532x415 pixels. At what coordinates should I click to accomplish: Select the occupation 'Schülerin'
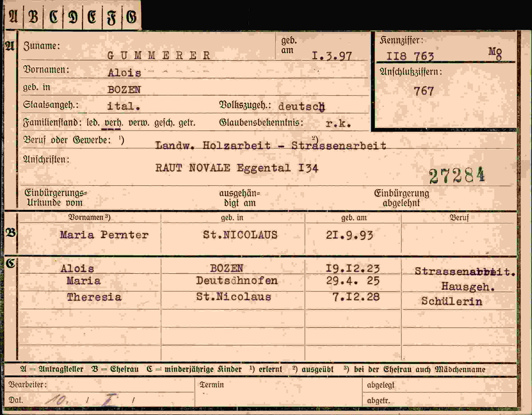452,301
